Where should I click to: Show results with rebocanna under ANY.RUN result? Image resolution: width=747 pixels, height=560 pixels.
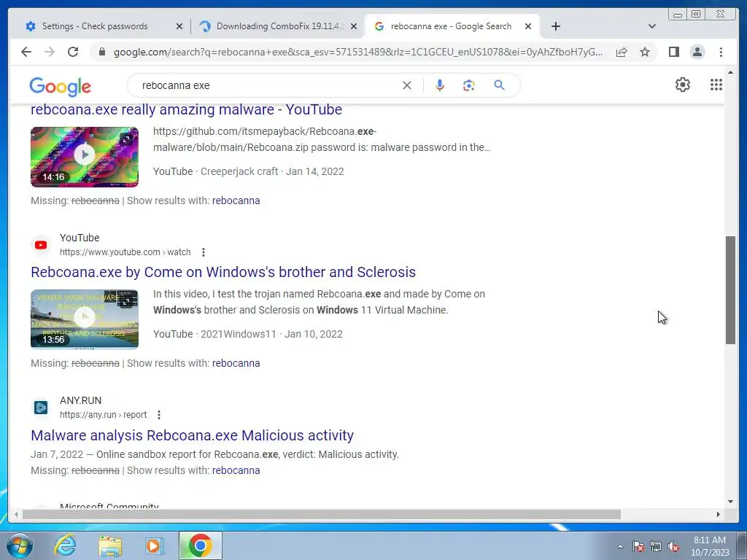pyautogui.click(x=236, y=470)
